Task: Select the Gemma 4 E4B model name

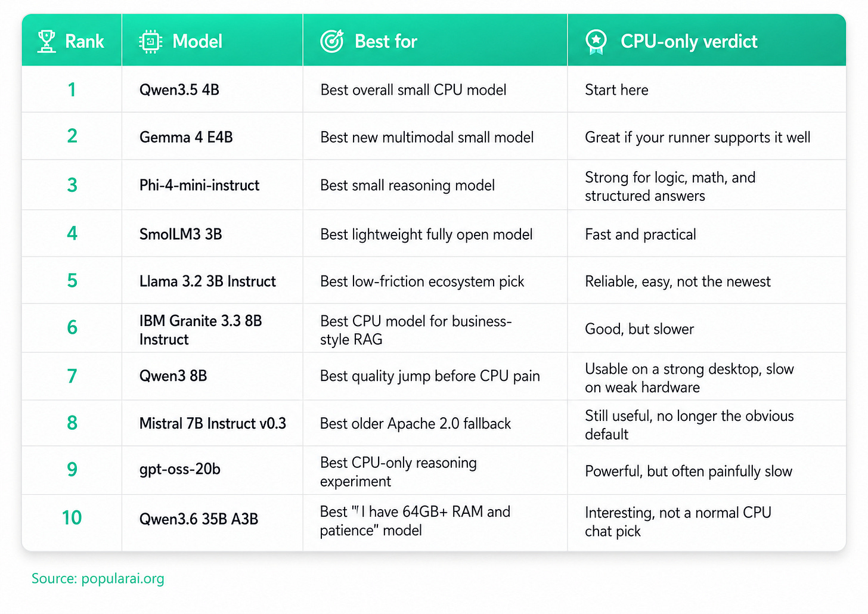Action: coord(186,137)
